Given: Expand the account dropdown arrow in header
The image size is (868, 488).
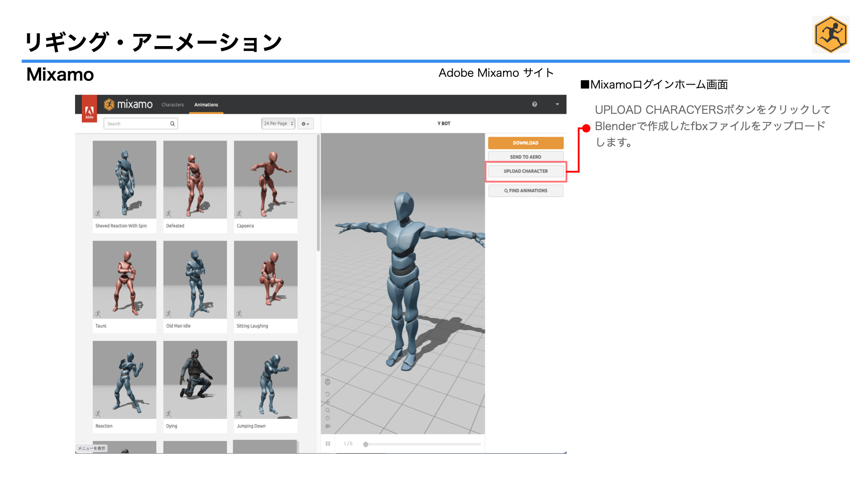Looking at the screenshot, I should [557, 104].
